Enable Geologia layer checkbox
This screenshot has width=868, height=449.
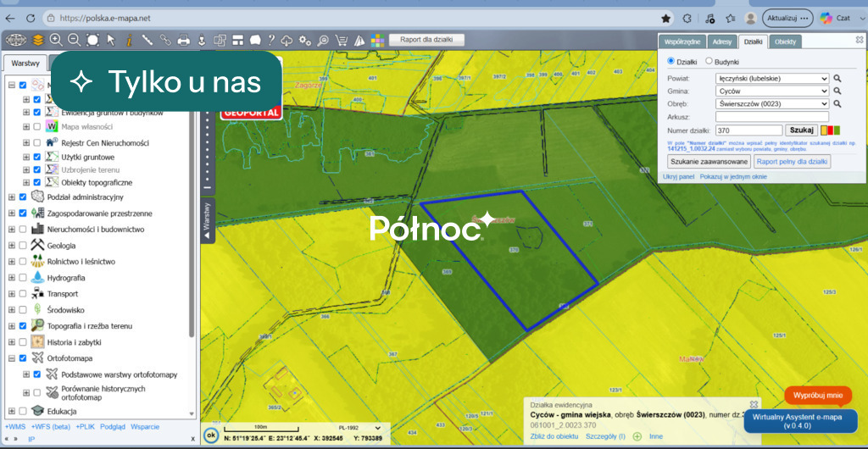(x=23, y=246)
